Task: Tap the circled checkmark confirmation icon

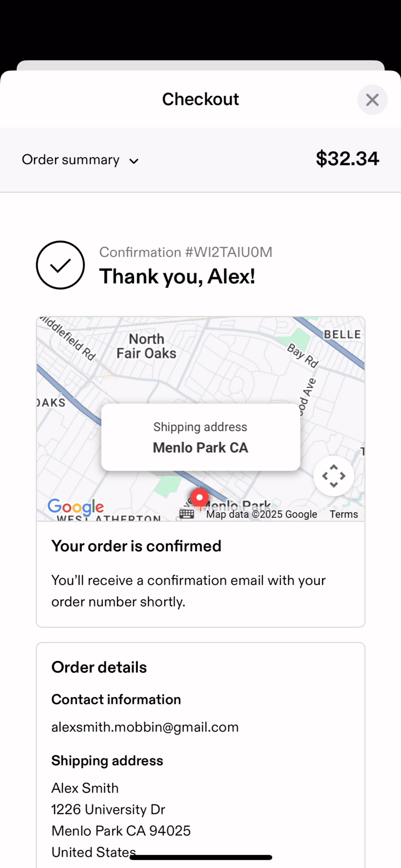Action: (60, 265)
